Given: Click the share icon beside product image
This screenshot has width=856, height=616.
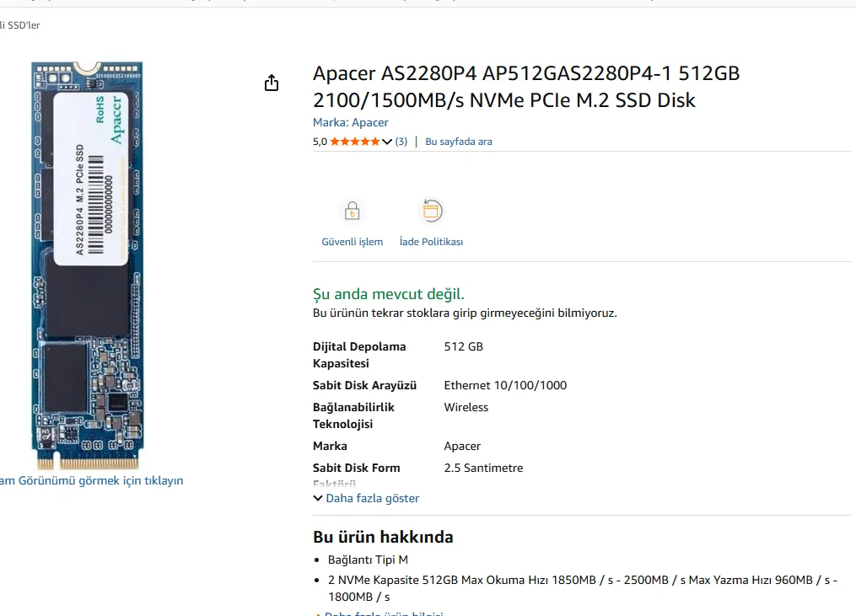Looking at the screenshot, I should pyautogui.click(x=271, y=83).
